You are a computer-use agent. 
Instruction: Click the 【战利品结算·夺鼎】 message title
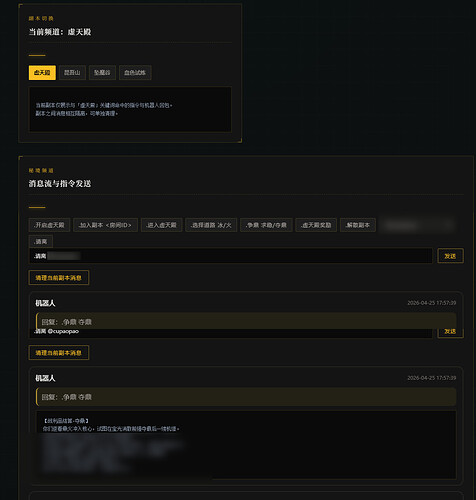[66, 421]
